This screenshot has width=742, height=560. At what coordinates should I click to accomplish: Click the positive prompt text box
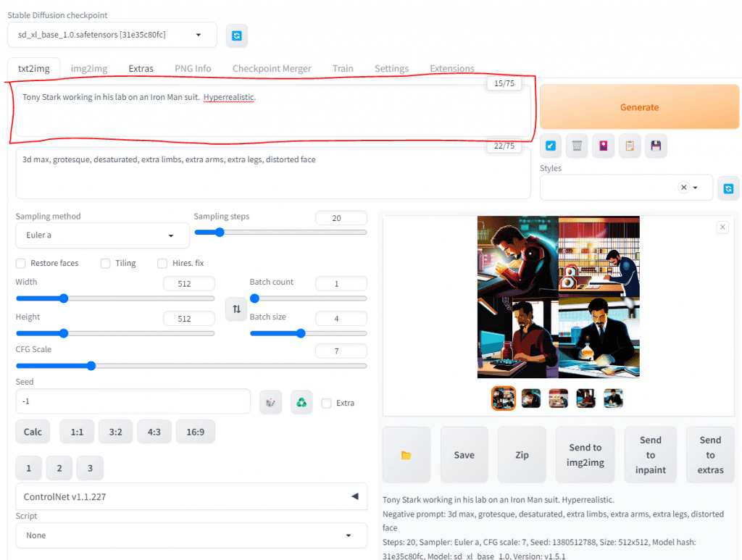(273, 111)
